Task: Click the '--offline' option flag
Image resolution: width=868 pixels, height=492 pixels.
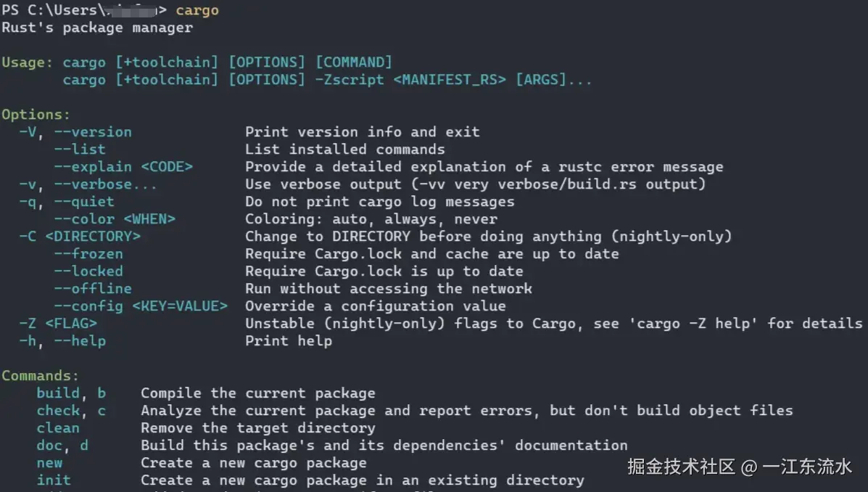Action: point(93,289)
